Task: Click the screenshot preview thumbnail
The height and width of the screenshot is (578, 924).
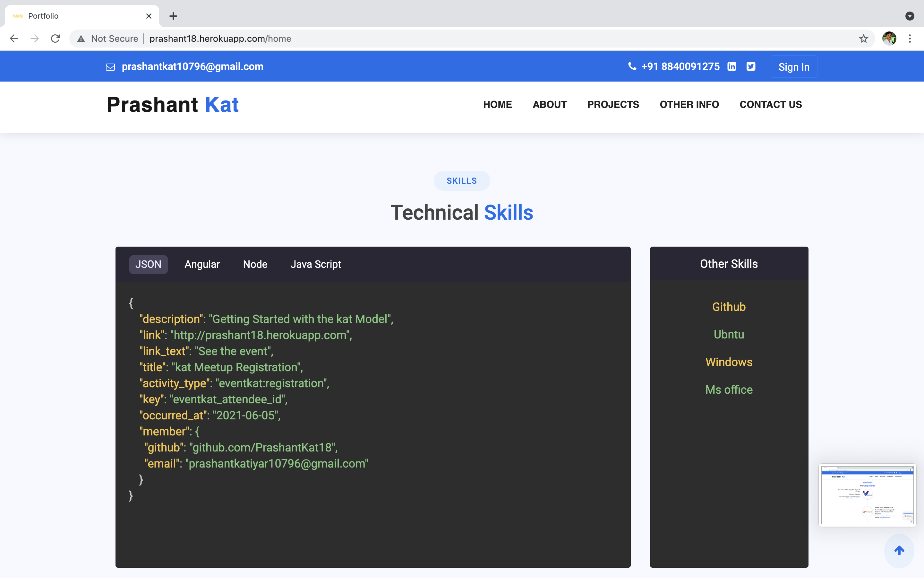Action: [867, 495]
